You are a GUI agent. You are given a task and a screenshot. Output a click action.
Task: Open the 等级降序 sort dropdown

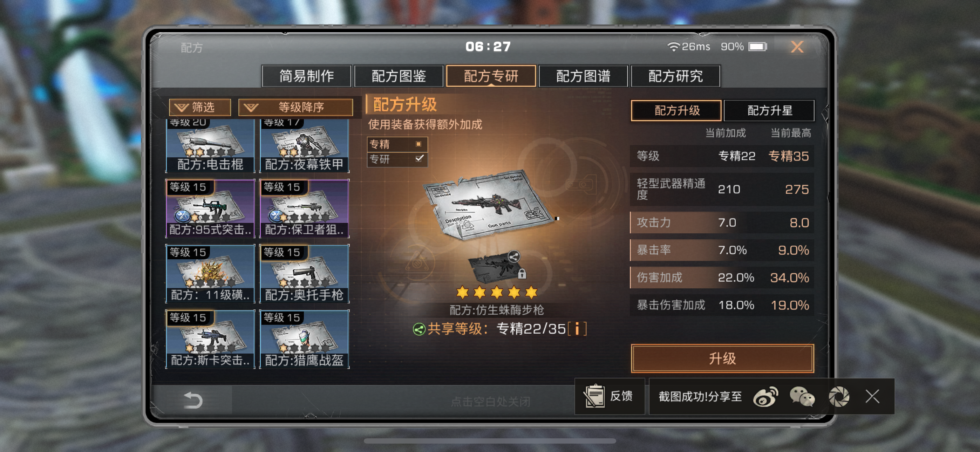tap(295, 107)
